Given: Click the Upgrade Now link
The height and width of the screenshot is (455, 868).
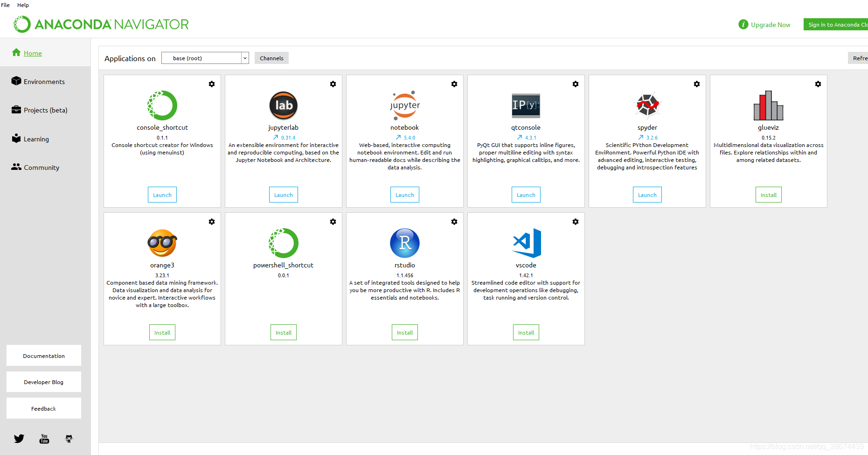Looking at the screenshot, I should tap(771, 25).
